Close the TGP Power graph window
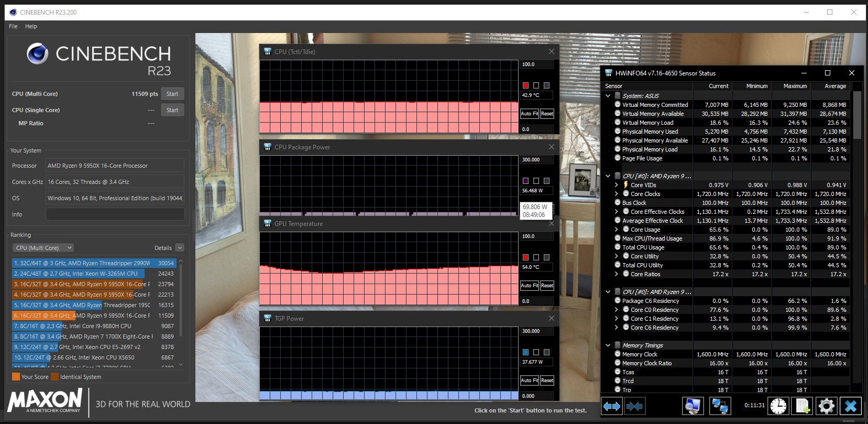This screenshot has width=868, height=424. coord(552,318)
